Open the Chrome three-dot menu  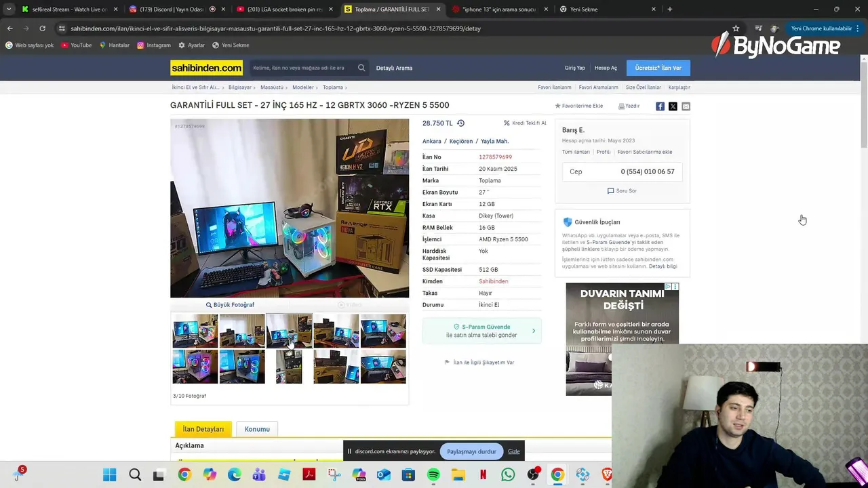pyautogui.click(x=858, y=28)
